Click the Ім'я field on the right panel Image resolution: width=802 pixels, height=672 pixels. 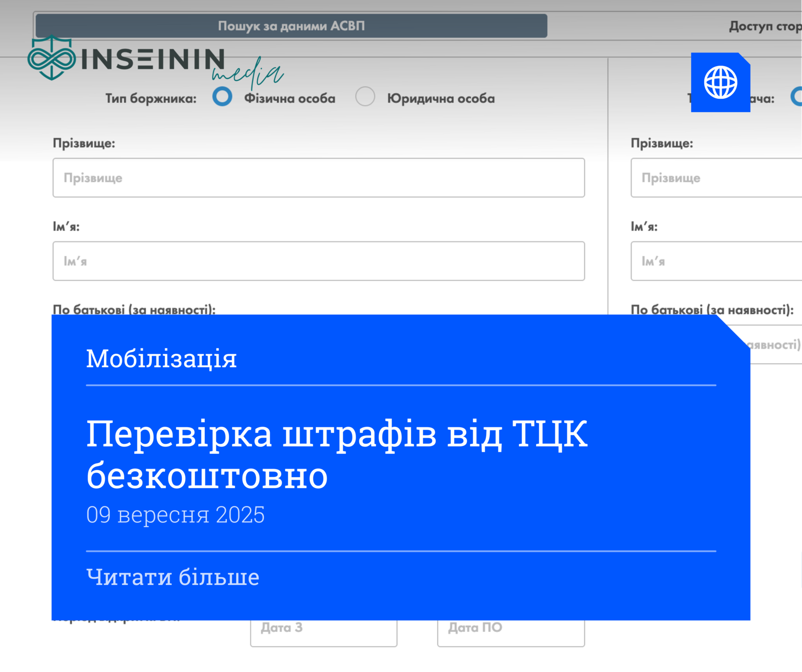(x=716, y=261)
